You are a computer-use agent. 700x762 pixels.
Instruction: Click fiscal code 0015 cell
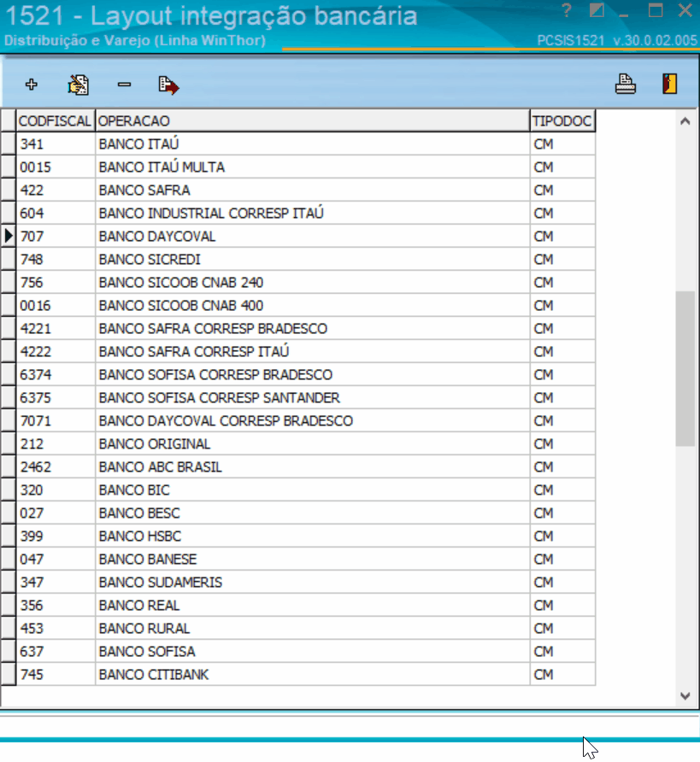(56, 167)
